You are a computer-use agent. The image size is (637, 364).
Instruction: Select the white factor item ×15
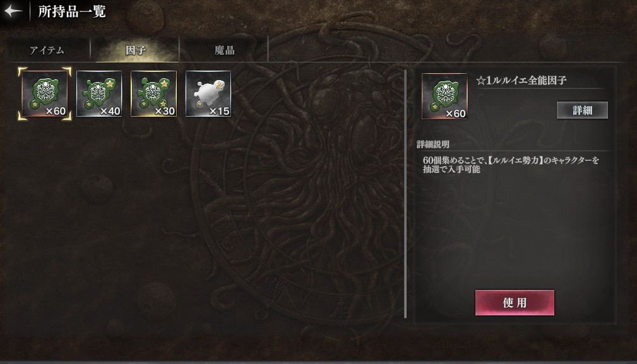pyautogui.click(x=208, y=94)
